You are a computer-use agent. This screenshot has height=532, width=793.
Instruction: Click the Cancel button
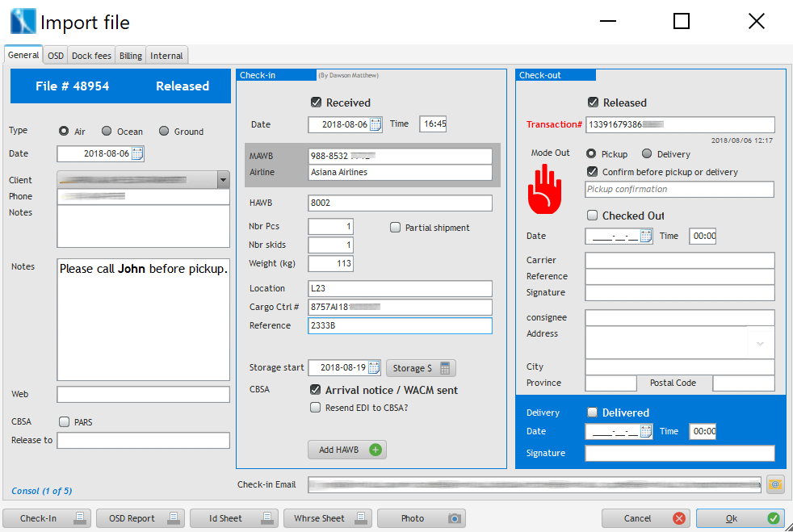click(x=646, y=518)
